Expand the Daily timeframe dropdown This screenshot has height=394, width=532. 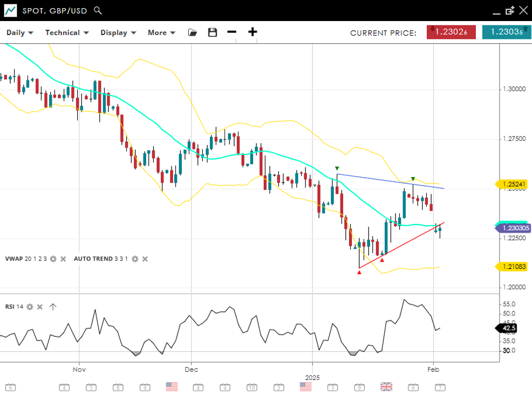pyautogui.click(x=20, y=32)
